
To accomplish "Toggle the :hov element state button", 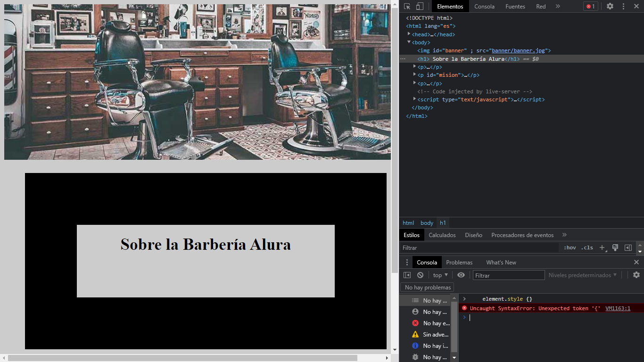I will 570,247.
